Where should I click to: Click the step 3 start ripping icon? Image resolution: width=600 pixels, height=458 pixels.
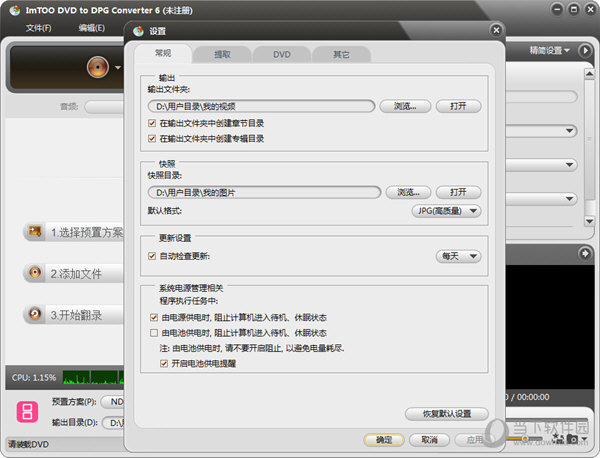click(x=35, y=314)
